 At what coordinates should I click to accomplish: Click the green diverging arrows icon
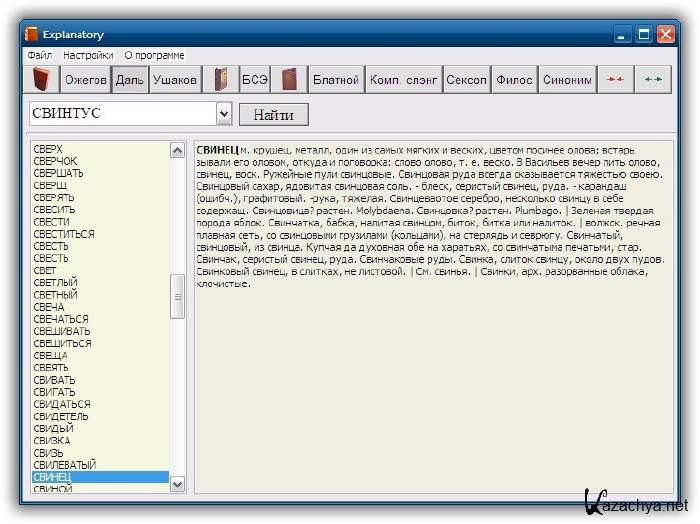pos(653,80)
